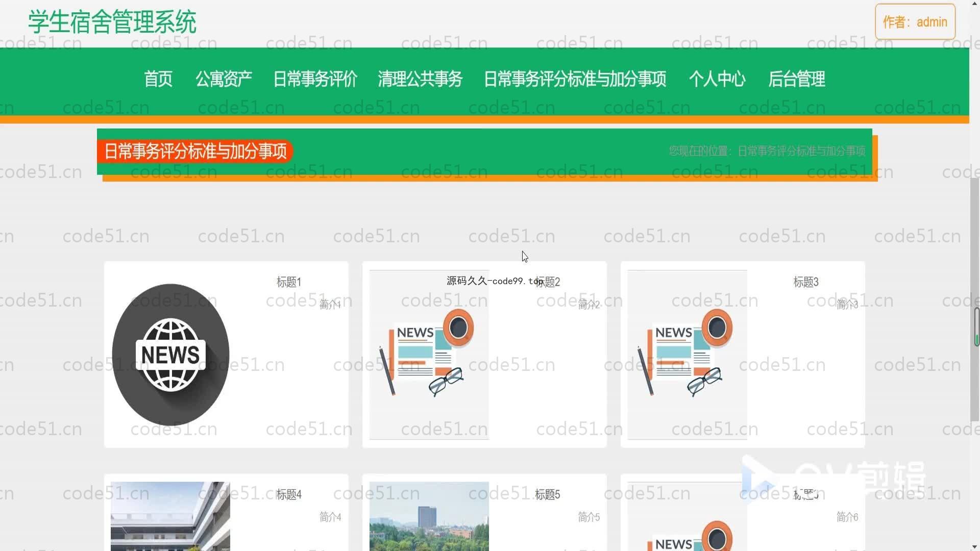
Task: Click the page vertical scrollbar thumb
Action: point(975,299)
